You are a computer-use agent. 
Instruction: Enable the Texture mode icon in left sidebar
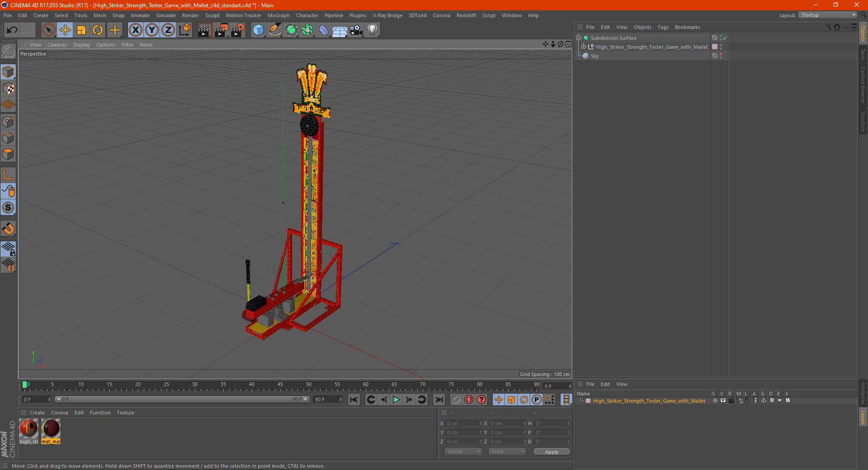pyautogui.click(x=9, y=89)
